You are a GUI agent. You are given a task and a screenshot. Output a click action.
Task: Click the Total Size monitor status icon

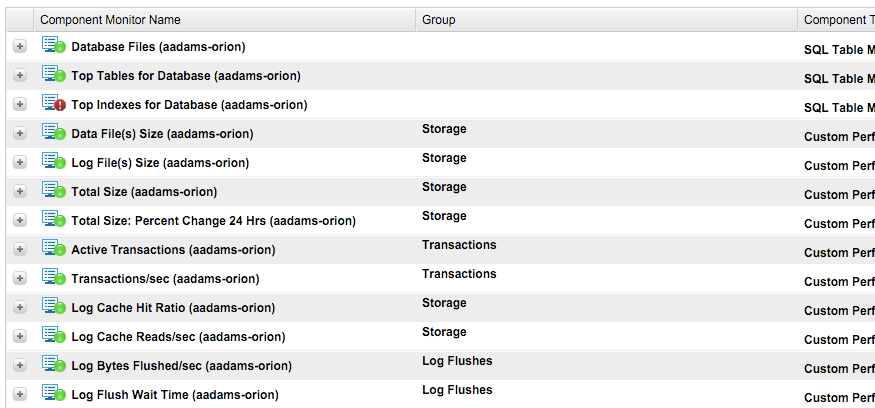click(x=52, y=191)
